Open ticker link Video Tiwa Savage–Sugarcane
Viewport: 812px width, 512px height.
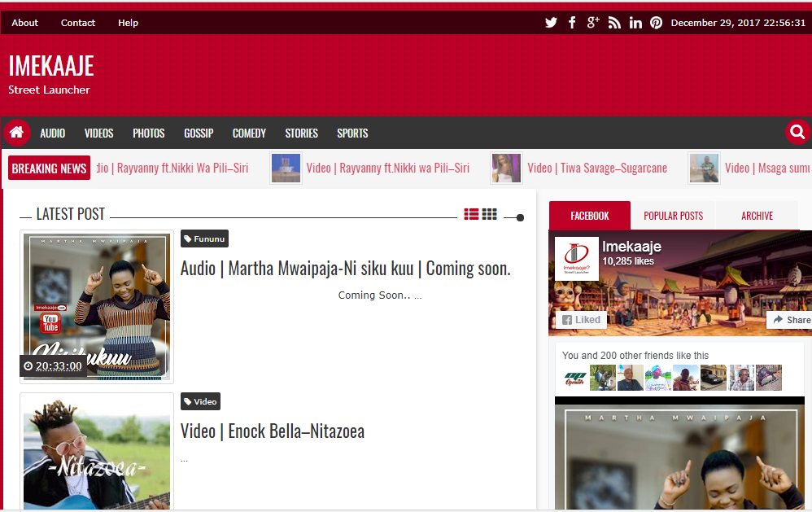point(597,168)
